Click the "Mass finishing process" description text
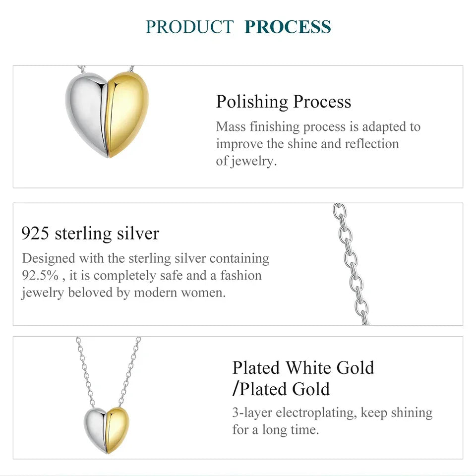This screenshot has width=476, height=476. [318, 127]
